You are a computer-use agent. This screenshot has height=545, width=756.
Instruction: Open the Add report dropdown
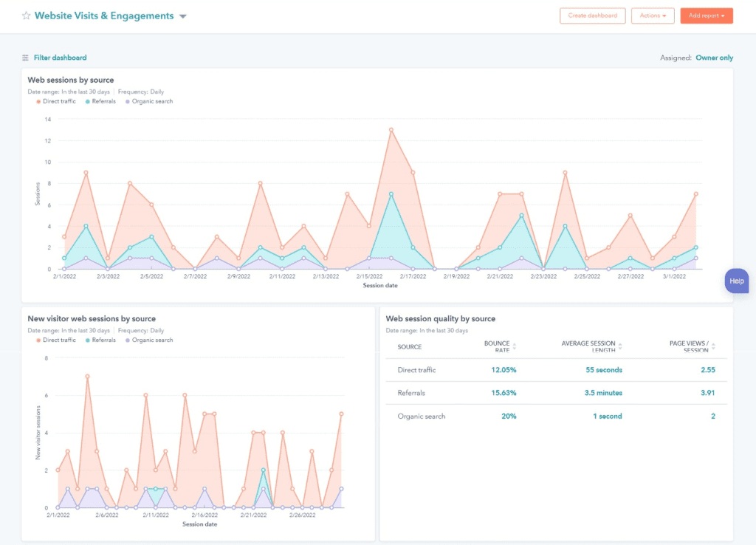(706, 15)
